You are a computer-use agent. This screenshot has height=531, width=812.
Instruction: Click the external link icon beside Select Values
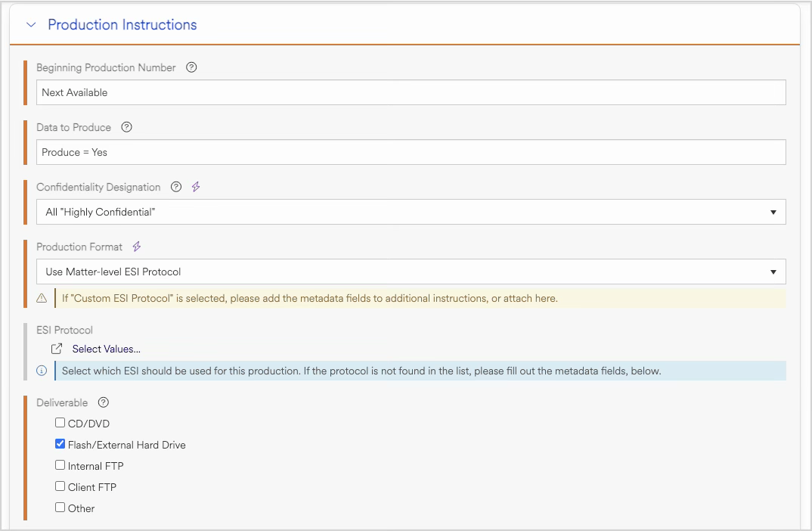click(x=57, y=349)
